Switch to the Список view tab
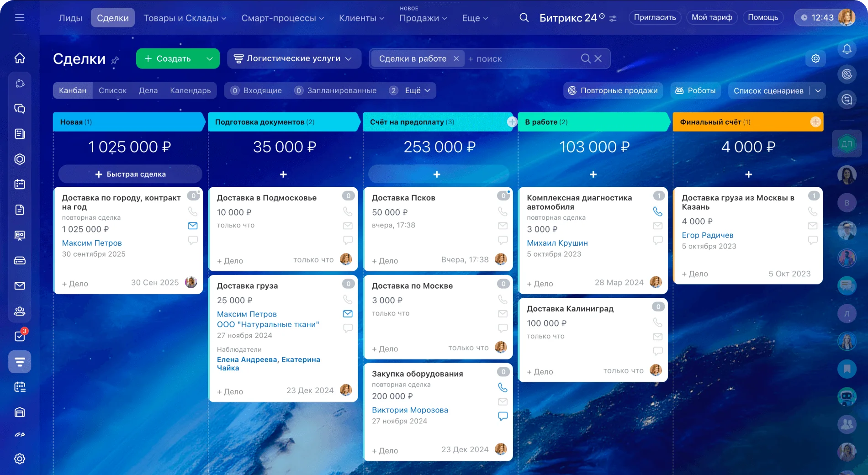The image size is (868, 475). click(x=112, y=90)
